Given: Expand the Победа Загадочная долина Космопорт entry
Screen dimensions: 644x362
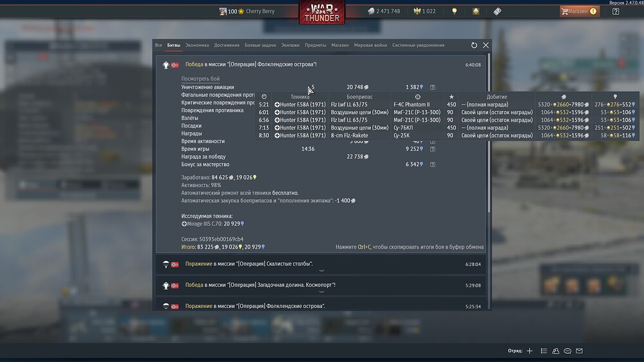Looking at the screenshot, I should pos(320,285).
